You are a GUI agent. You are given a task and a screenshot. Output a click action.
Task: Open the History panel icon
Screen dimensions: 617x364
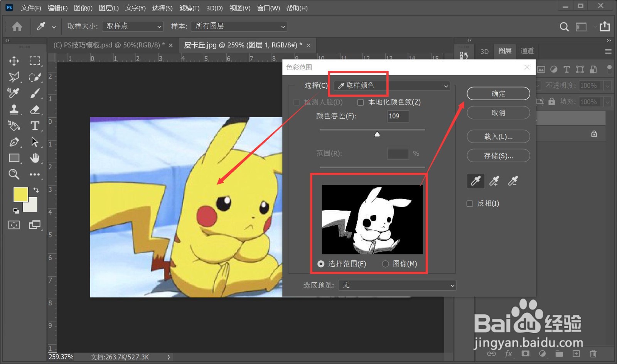464,56
